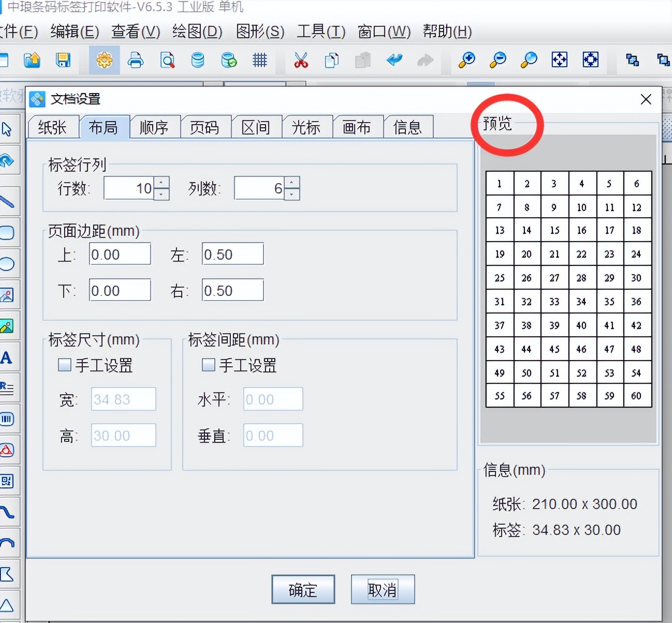Increase 行数 with the up arrow
Viewport: 672px width, 623px height.
162,183
